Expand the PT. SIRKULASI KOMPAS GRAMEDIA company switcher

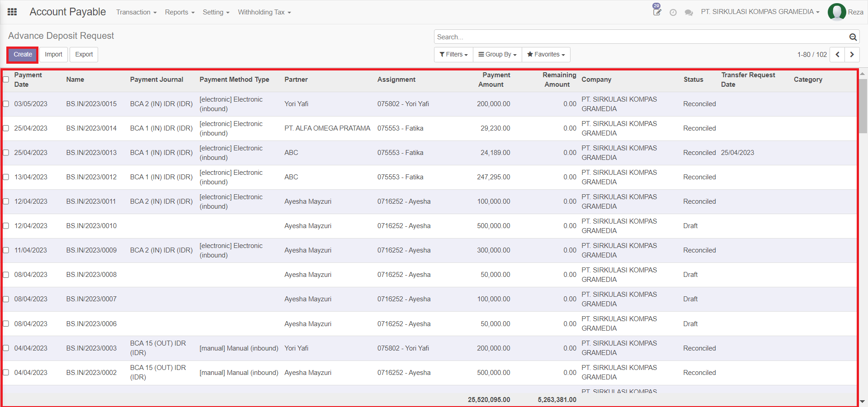760,12
